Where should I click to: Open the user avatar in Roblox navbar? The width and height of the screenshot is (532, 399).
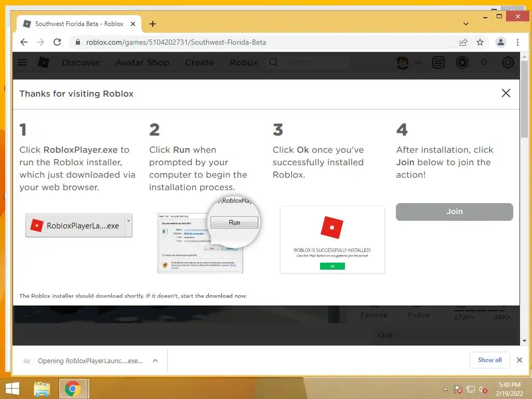(403, 62)
